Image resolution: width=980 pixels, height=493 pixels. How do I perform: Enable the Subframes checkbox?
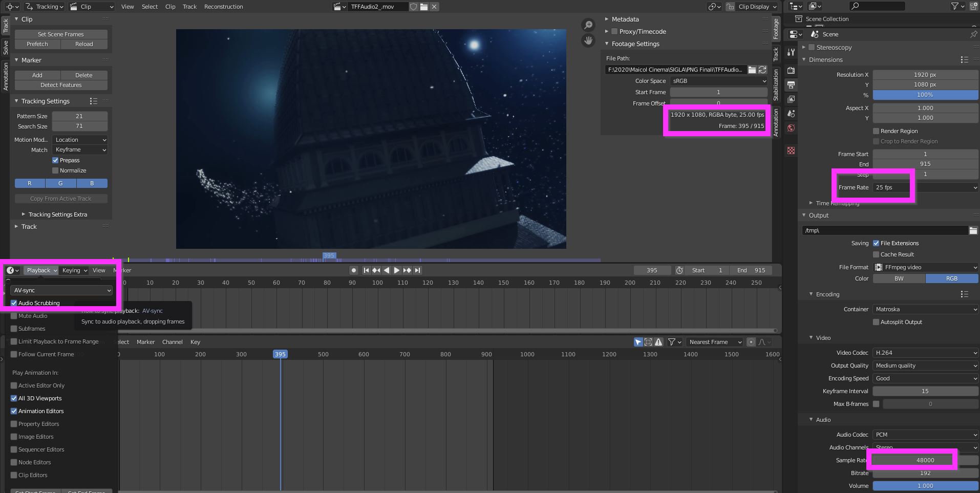pos(14,329)
